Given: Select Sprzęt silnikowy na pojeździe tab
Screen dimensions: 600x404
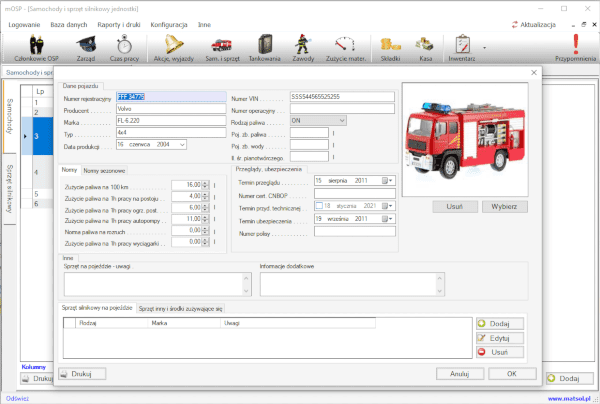Looking at the screenshot, I should 97,308.
